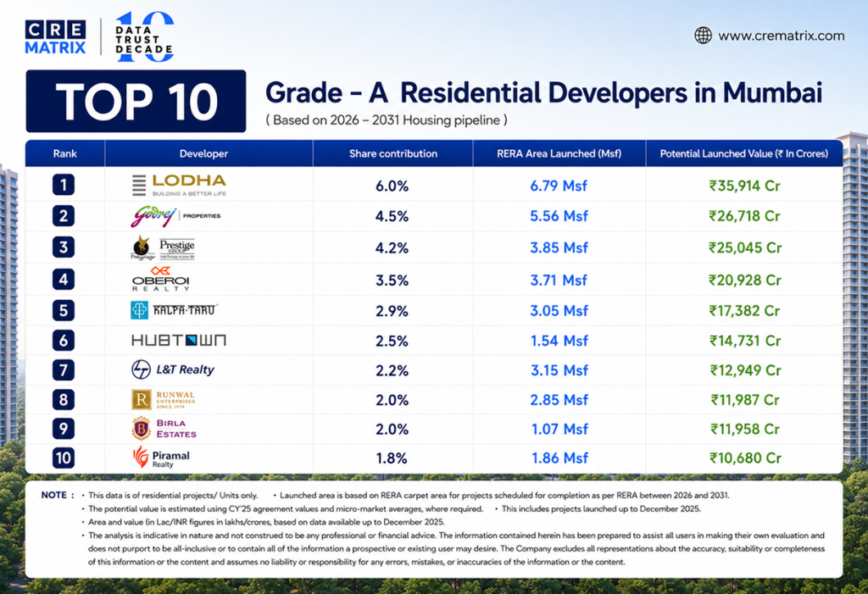This screenshot has width=868, height=594.
Task: Select the 1.07 Msf area value
Action: click(559, 429)
